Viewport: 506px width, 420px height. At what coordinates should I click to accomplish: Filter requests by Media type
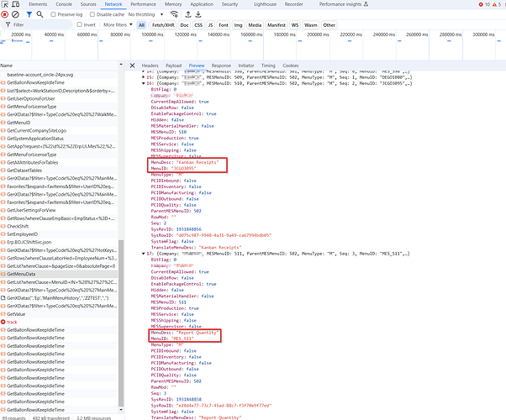pos(255,25)
